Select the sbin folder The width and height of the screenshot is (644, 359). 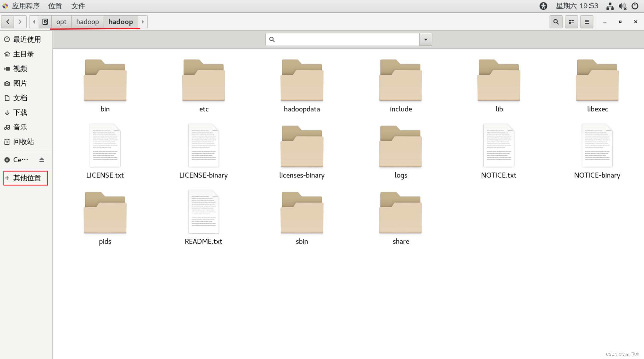[302, 218]
